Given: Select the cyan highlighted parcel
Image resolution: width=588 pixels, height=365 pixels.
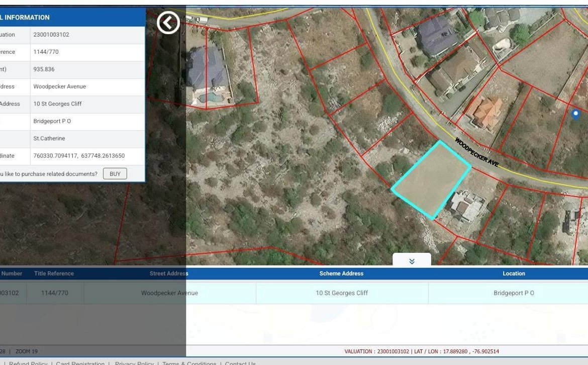Looking at the screenshot, I should [431, 180].
